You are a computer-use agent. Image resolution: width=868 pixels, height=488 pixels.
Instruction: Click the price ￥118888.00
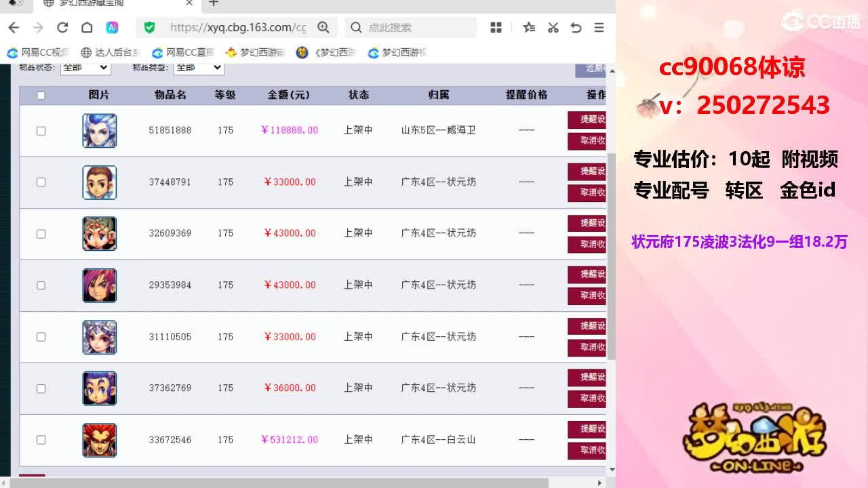[290, 130]
